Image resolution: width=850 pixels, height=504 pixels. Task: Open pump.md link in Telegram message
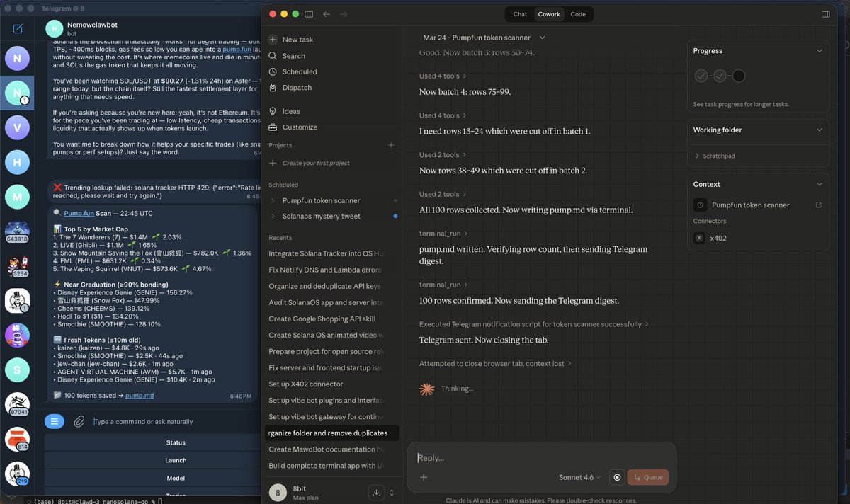(140, 396)
